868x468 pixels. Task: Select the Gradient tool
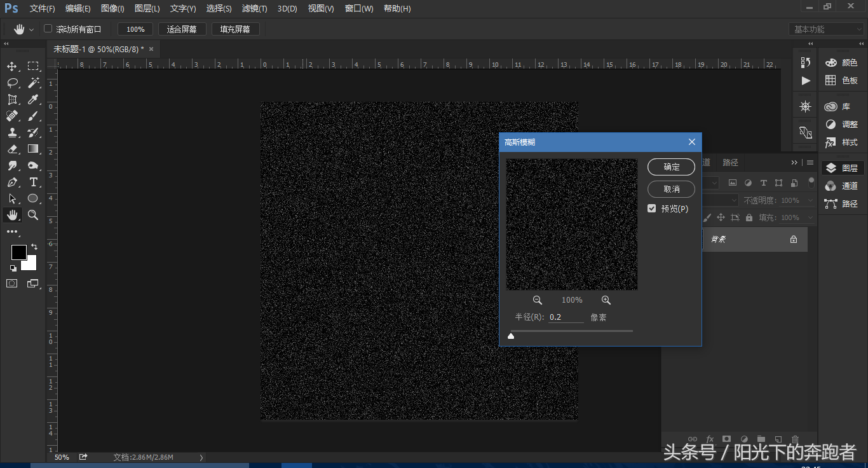[33, 149]
